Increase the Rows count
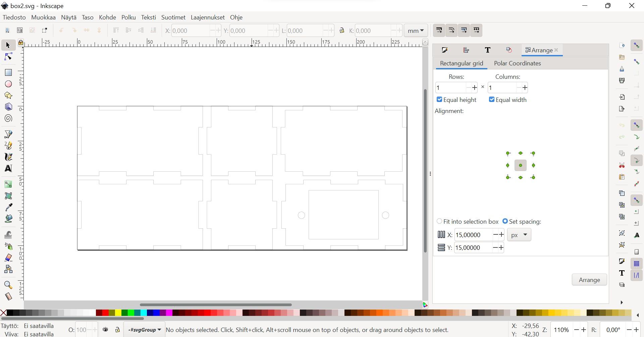This screenshot has height=337, width=644. point(474,88)
